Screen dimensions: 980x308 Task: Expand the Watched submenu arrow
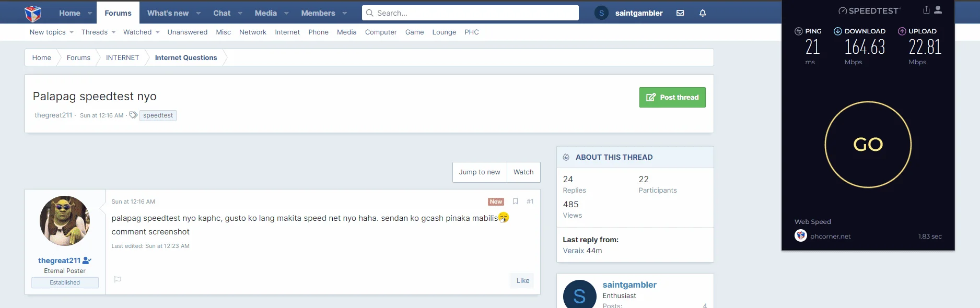coord(158,32)
